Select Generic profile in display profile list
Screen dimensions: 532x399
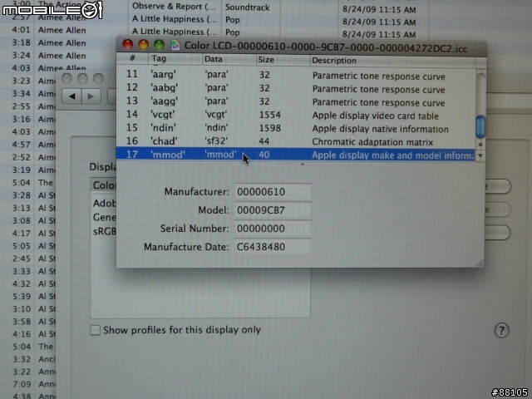click(x=104, y=217)
